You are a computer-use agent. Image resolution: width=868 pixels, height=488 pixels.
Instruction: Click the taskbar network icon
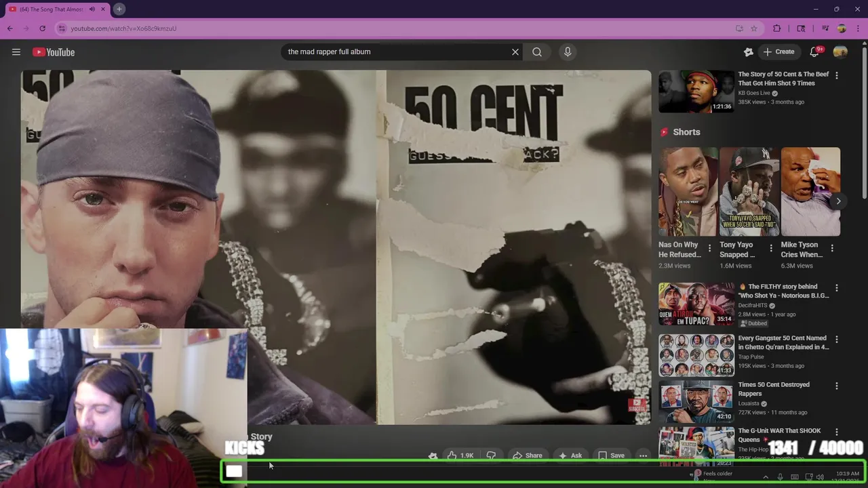click(x=808, y=477)
